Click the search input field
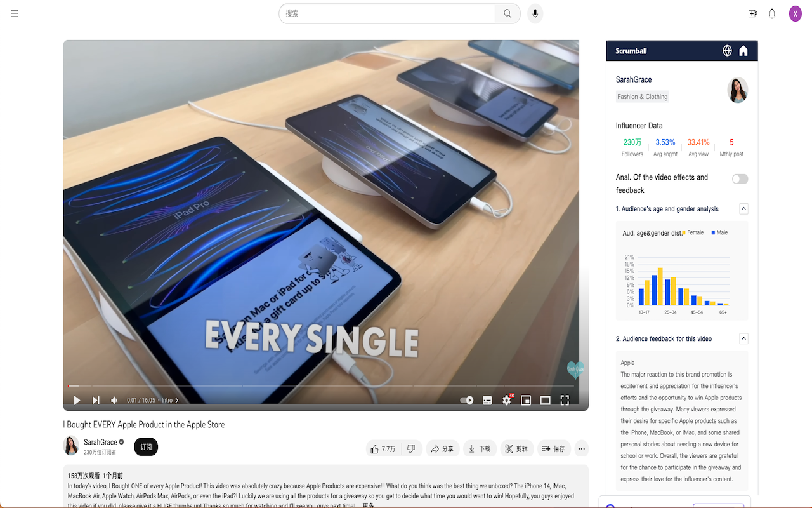812x508 pixels. point(387,13)
